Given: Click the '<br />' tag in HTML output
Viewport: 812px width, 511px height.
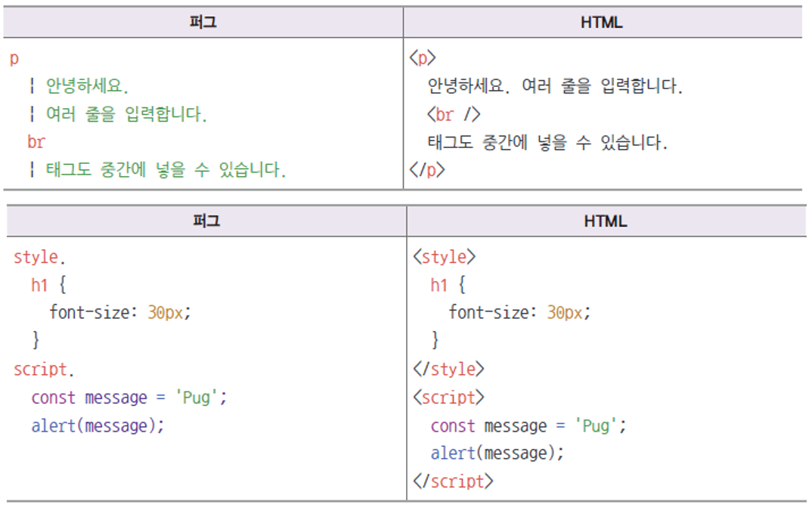Looking at the screenshot, I should (454, 114).
